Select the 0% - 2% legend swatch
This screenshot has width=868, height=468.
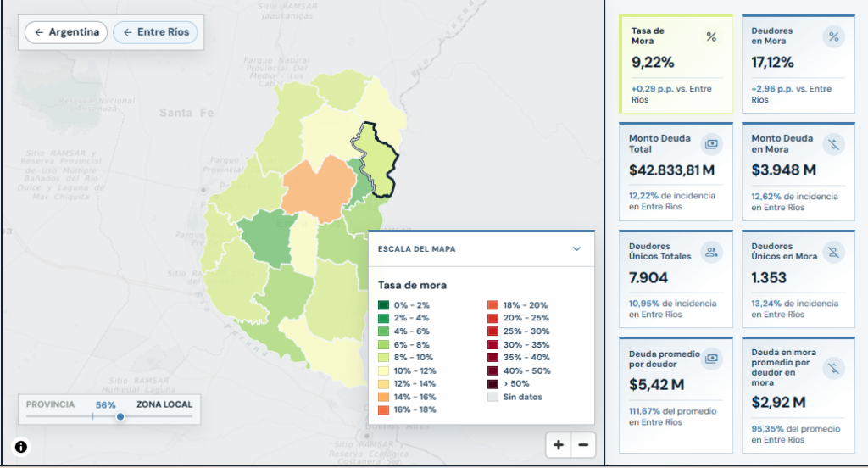pyautogui.click(x=383, y=305)
